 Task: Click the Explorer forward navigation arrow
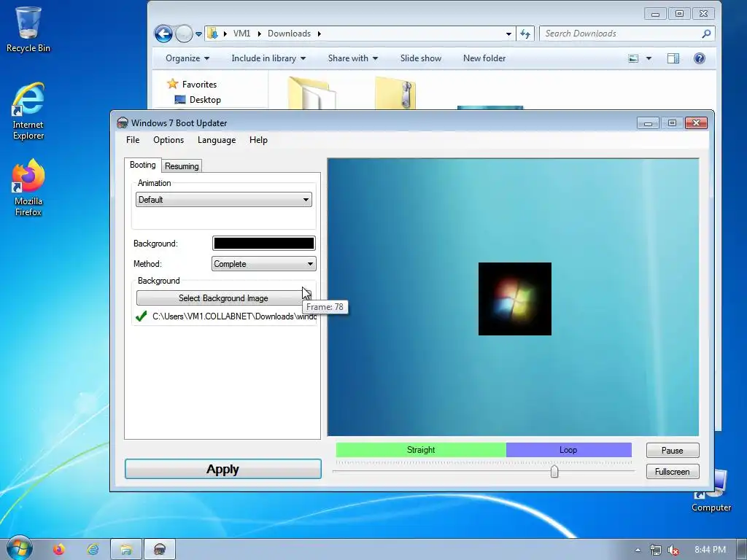pos(184,34)
